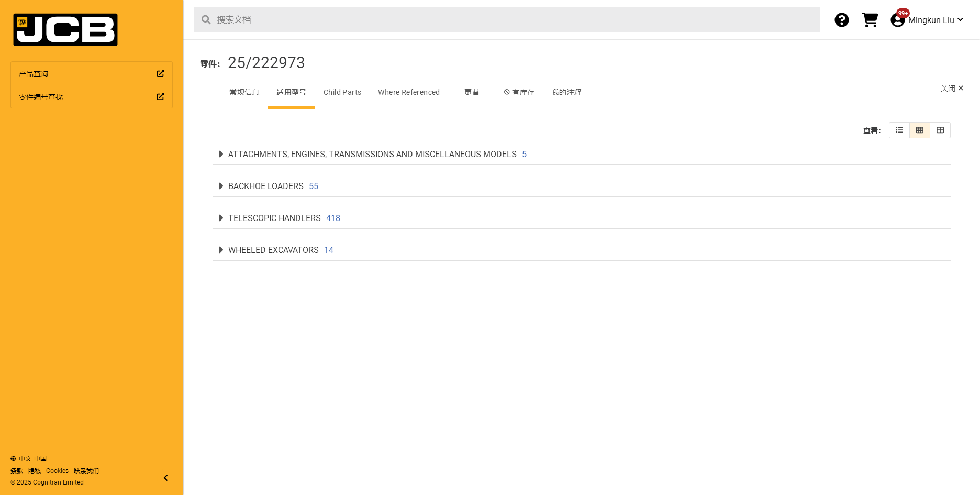The width and height of the screenshot is (980, 495).
Task: Click the count 418 next to TELESCOPIC HANDLERS
Action: pos(333,218)
